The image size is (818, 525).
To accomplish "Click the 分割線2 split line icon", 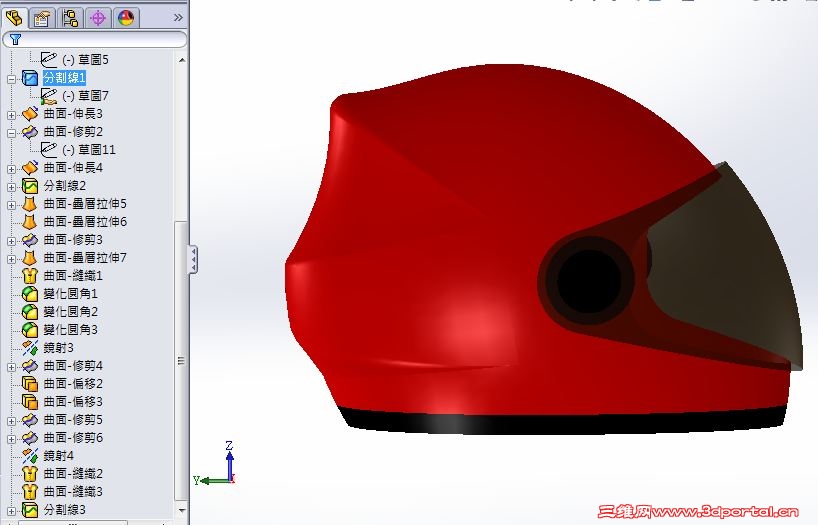I will 30,186.
